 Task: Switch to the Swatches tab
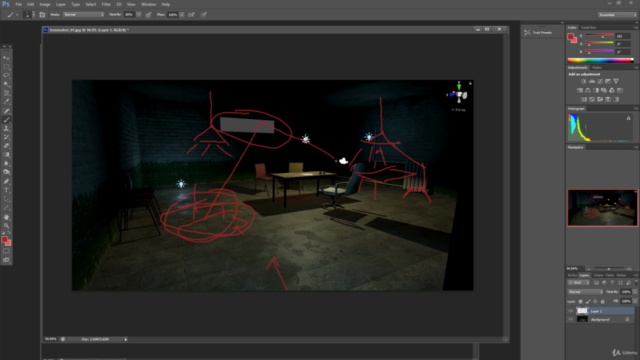tap(588, 28)
